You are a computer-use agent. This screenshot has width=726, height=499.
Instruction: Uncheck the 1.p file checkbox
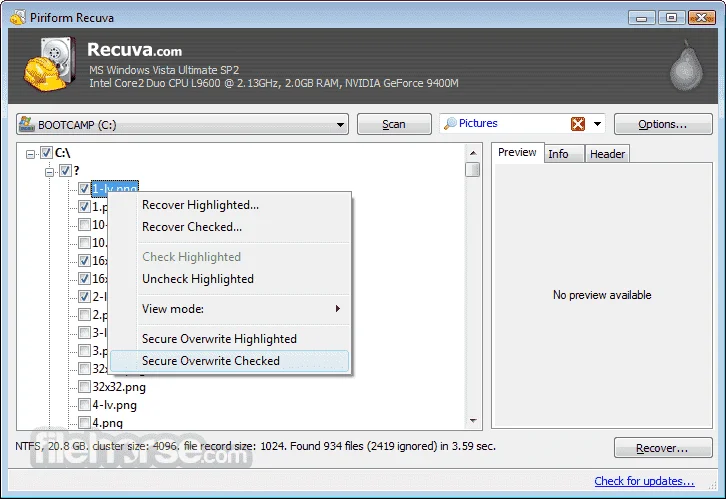(84, 206)
